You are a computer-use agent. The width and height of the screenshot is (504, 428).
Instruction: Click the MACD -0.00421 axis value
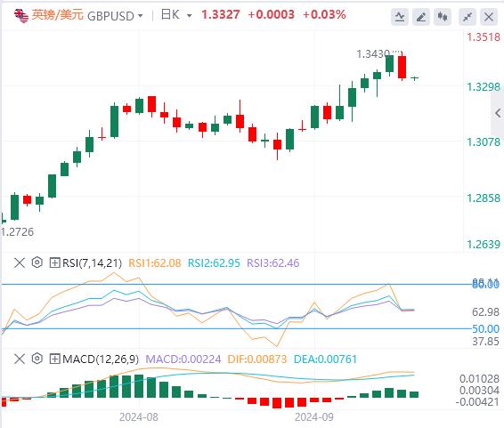coord(477,401)
